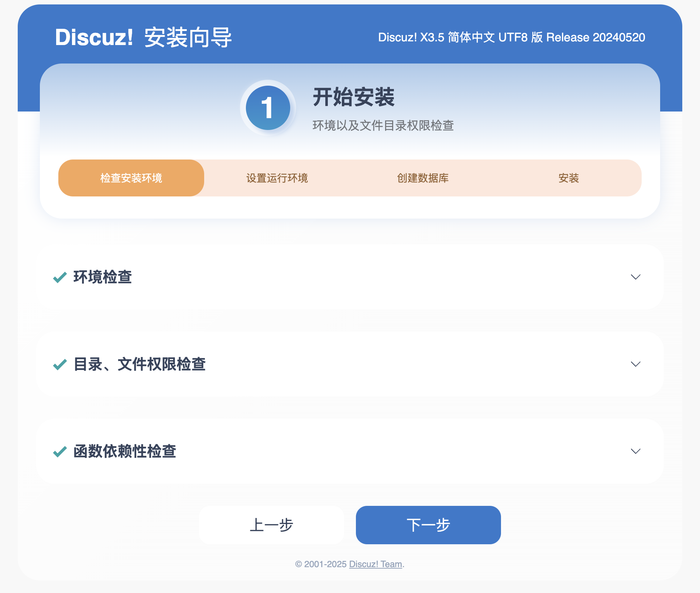Select the 检查安装环境 step tab
Screen dimensions: 700x593
(131, 178)
